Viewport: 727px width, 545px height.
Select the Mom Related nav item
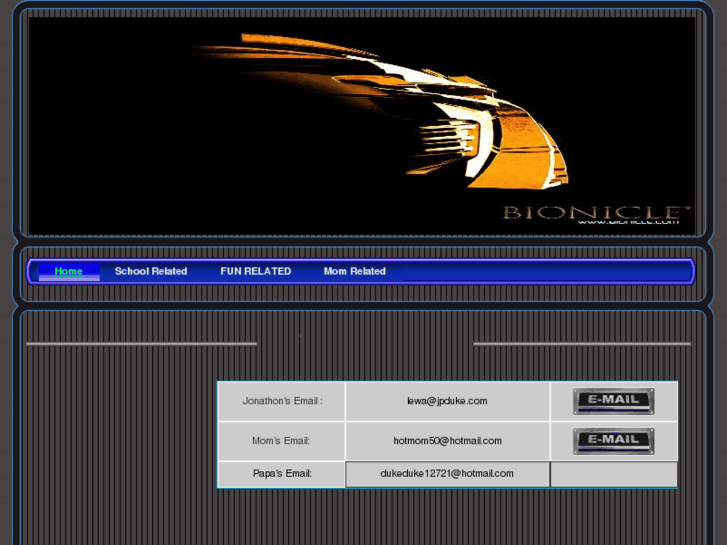[355, 271]
